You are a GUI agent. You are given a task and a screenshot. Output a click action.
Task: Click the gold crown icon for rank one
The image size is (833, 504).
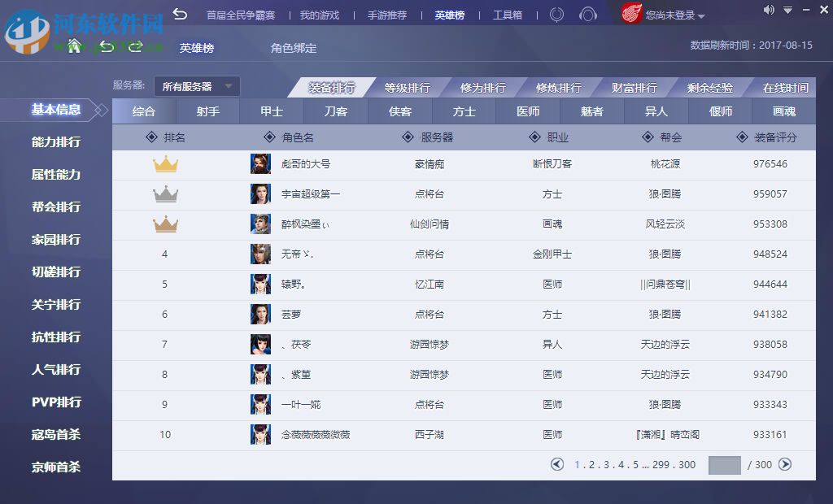point(166,163)
